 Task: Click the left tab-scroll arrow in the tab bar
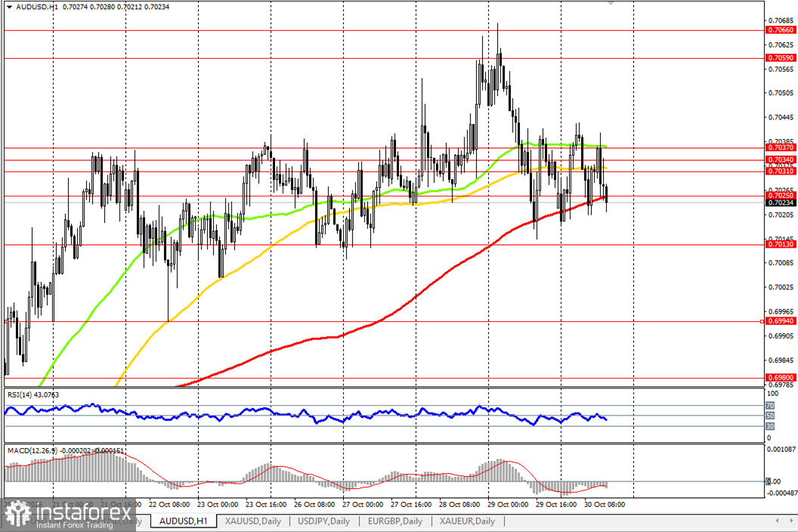(x=777, y=521)
